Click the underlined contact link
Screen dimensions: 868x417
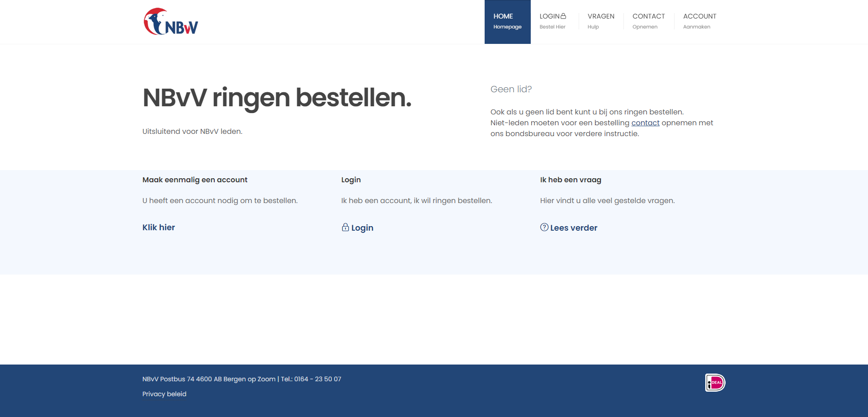(x=645, y=123)
